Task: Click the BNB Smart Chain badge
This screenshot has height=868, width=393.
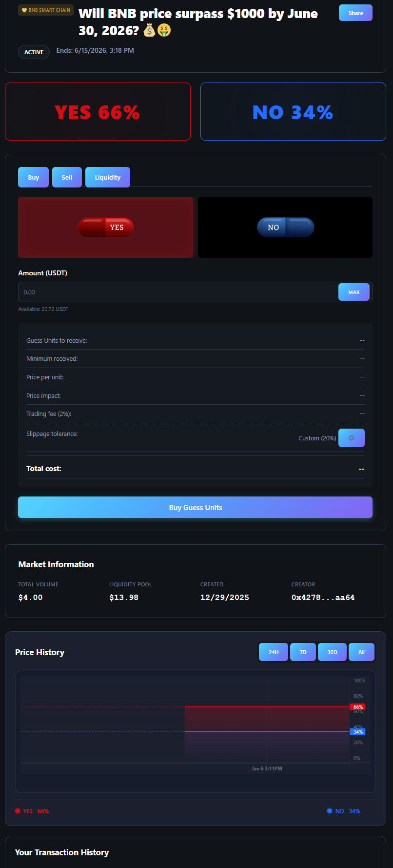Action: [x=46, y=10]
